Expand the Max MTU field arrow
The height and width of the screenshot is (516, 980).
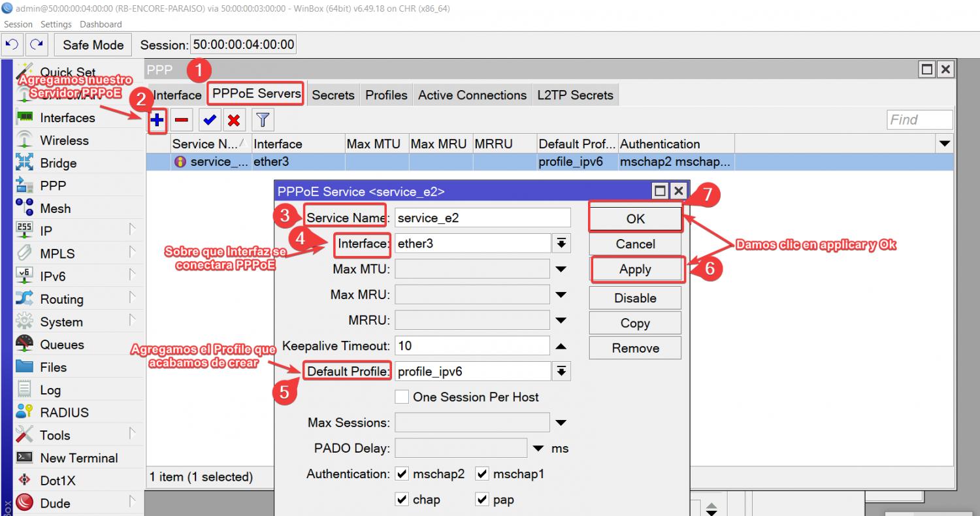tap(561, 269)
